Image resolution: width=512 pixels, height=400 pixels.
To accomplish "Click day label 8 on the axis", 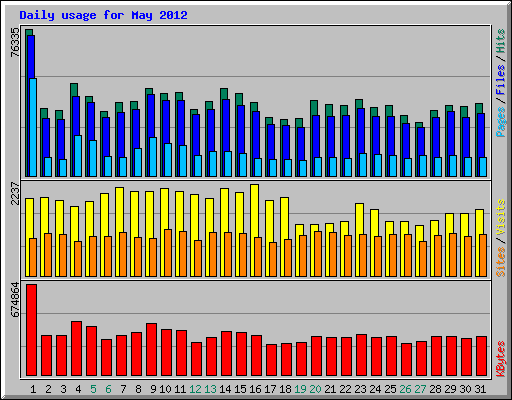I will [138, 389].
